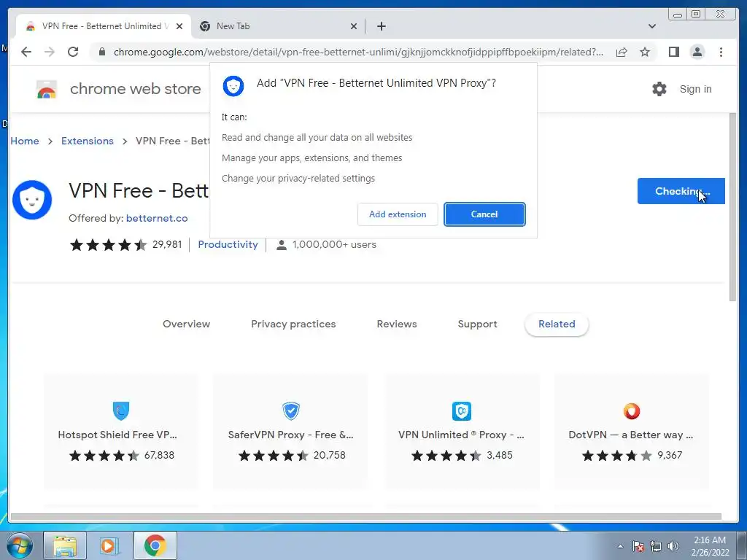Viewport: 747px width, 560px height.
Task: Open the Productivity category link
Action: tap(228, 244)
